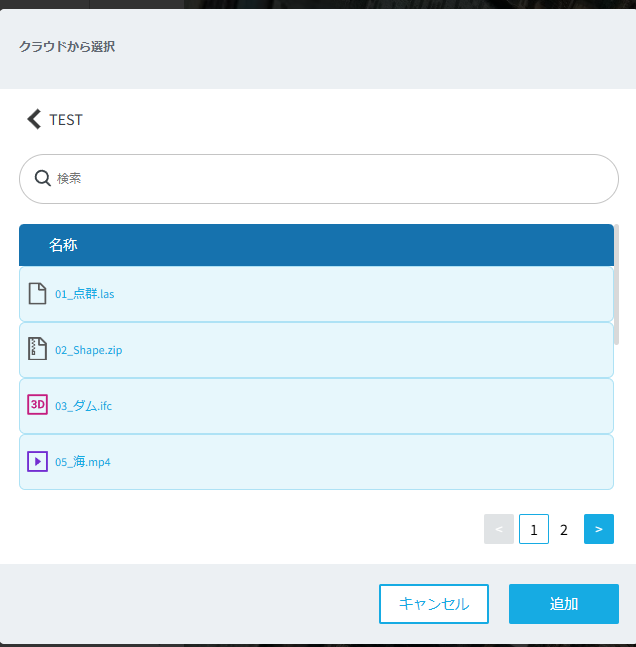The height and width of the screenshot is (647, 636).
Task: Click the back chevron next to TEST
Action: pos(34,119)
